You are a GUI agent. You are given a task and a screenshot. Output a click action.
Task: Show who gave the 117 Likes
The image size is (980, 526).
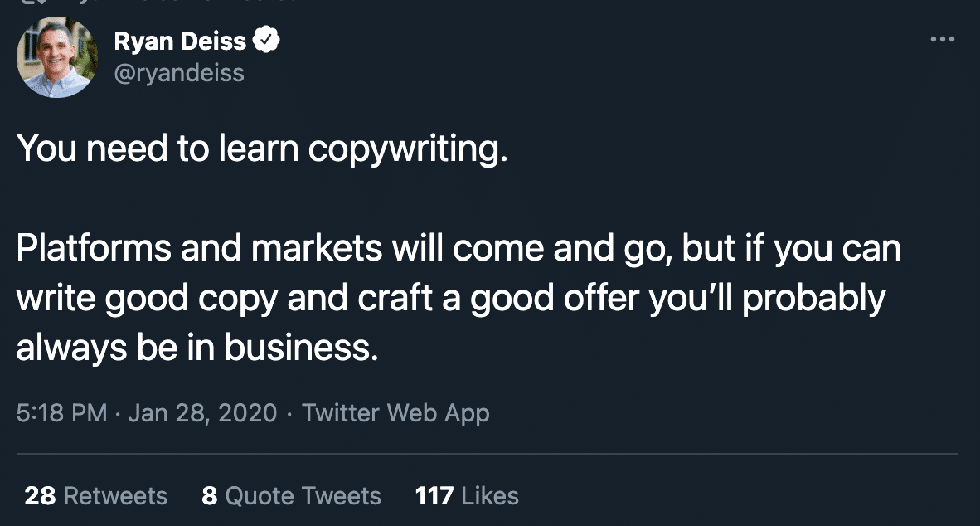[467, 496]
